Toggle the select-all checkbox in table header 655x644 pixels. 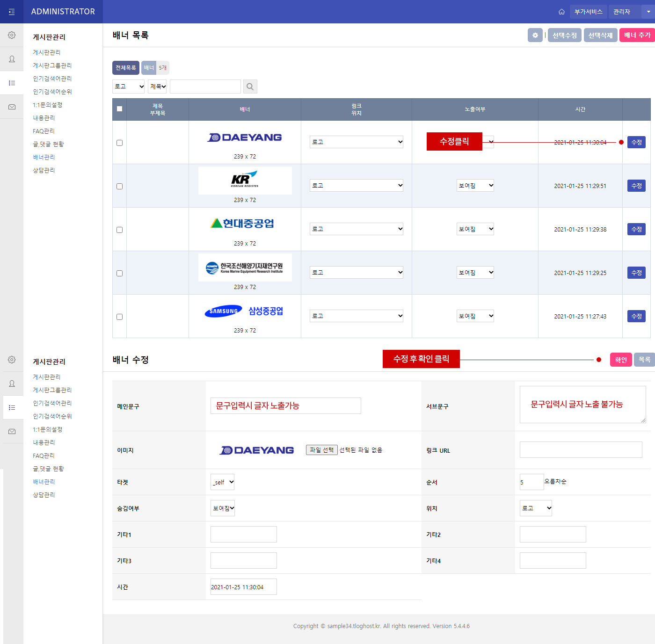(x=119, y=109)
